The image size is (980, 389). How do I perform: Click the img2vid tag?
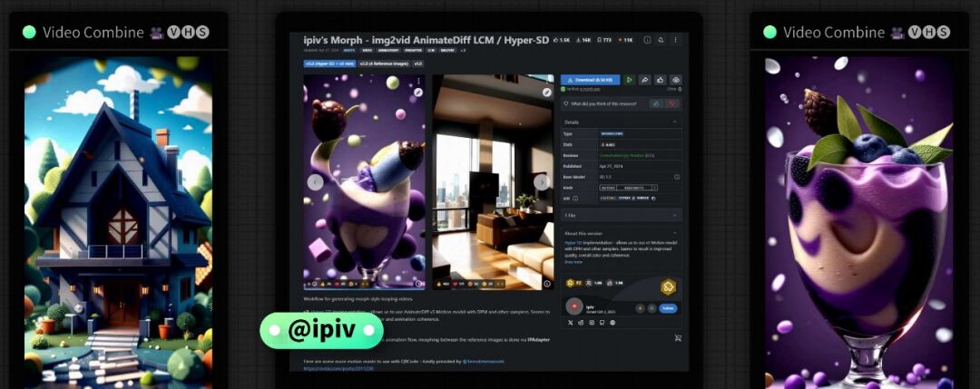coord(447,51)
